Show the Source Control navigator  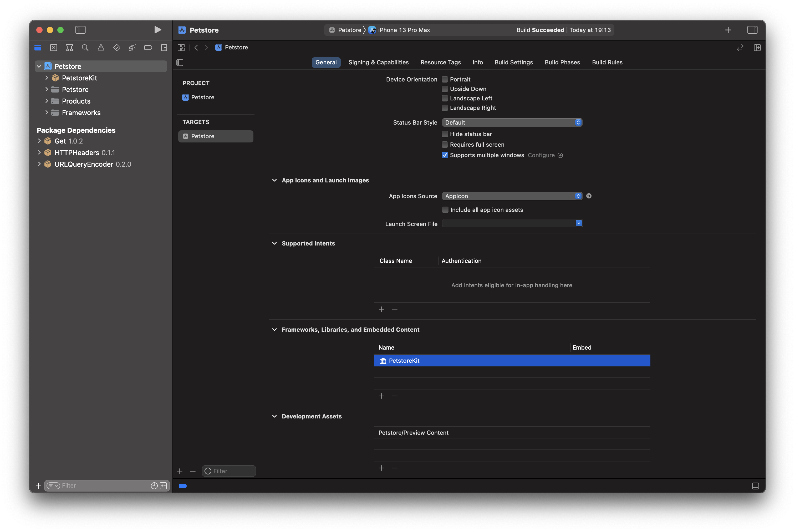pyautogui.click(x=54, y=48)
